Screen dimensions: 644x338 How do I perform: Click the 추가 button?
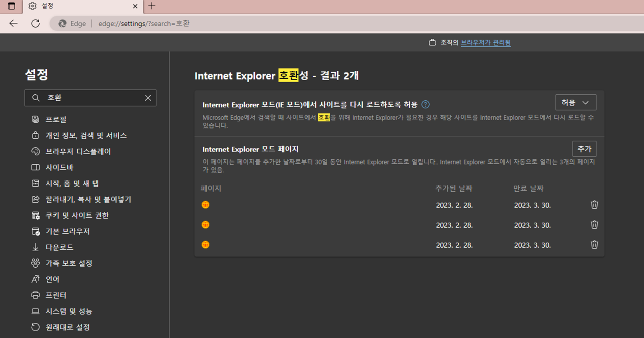pyautogui.click(x=584, y=149)
